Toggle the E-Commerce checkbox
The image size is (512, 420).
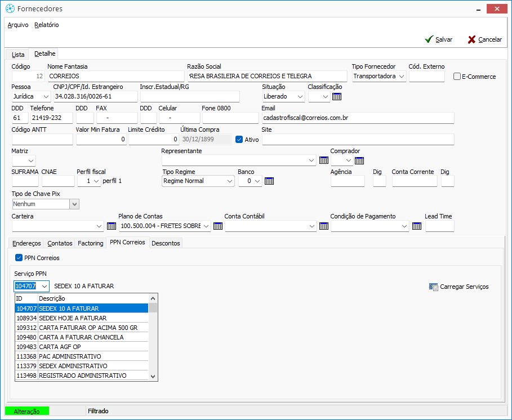click(457, 77)
